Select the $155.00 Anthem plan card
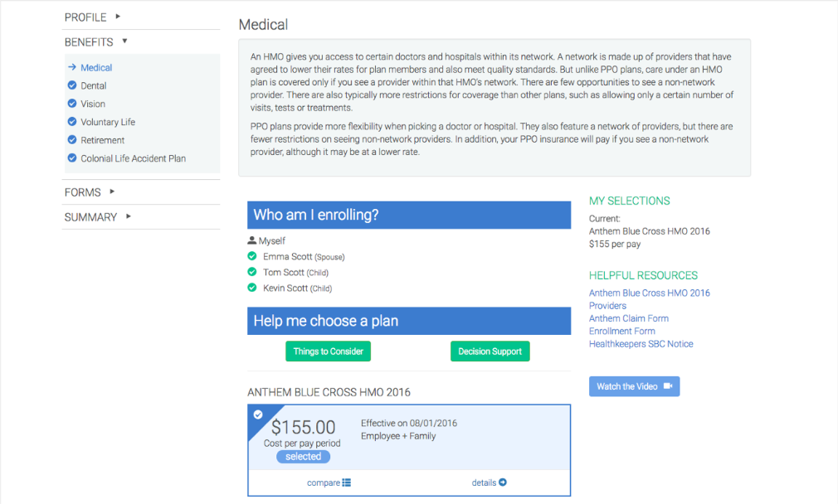The height and width of the screenshot is (504, 838). (x=408, y=437)
